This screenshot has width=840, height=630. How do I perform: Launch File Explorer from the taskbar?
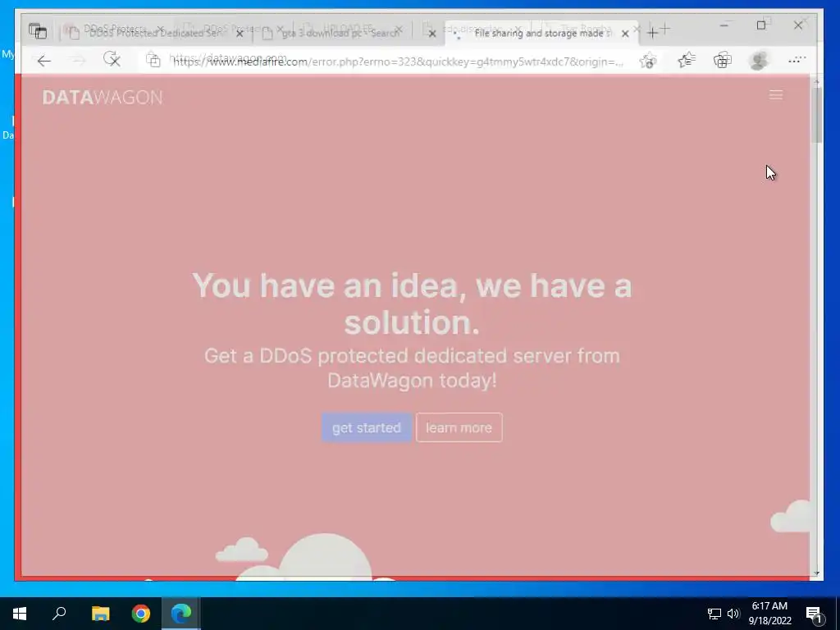tap(100, 614)
